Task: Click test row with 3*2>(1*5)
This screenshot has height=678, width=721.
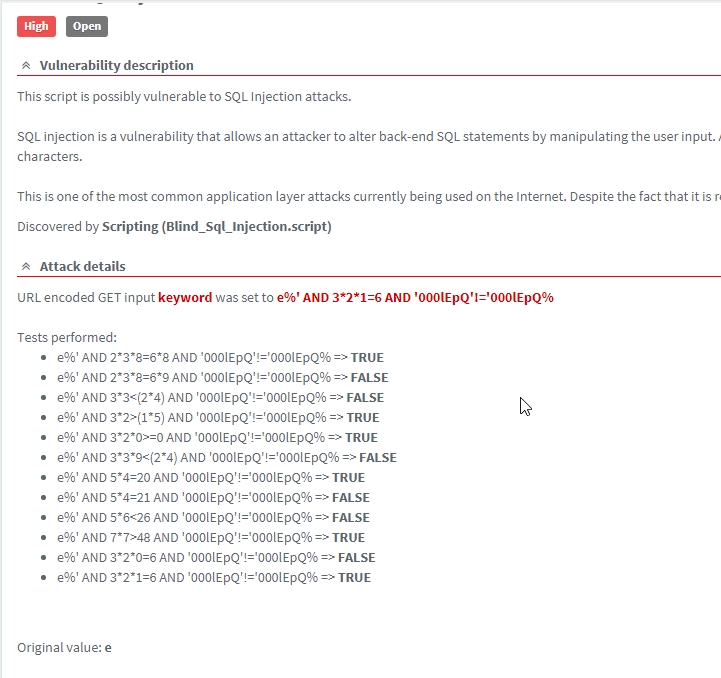Action: point(218,418)
